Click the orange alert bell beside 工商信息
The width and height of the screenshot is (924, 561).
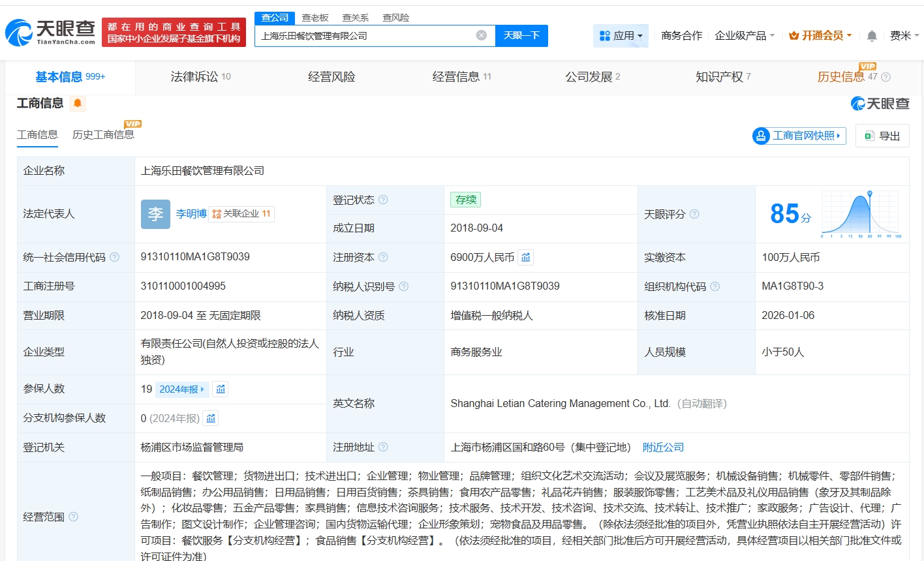[x=78, y=103]
